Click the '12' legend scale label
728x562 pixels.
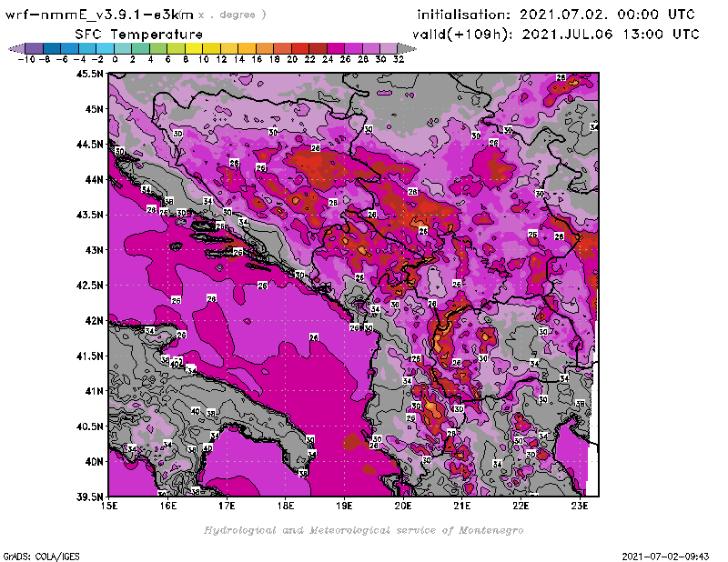pyautogui.click(x=221, y=59)
